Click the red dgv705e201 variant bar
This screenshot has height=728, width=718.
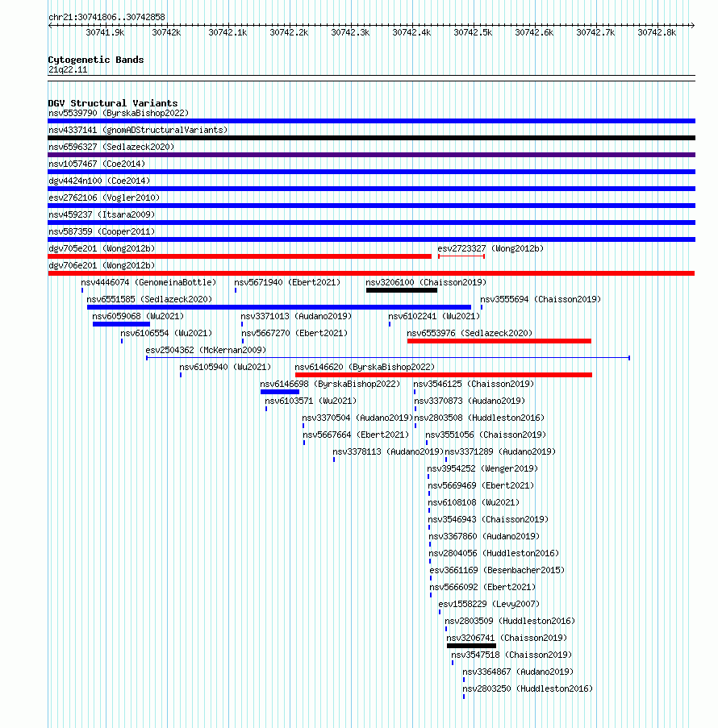(x=240, y=256)
